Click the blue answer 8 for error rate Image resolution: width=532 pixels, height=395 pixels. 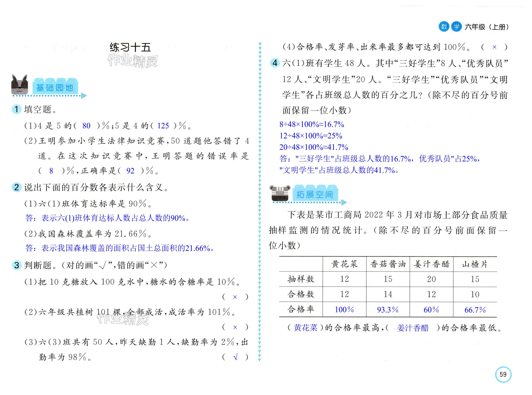(51, 171)
